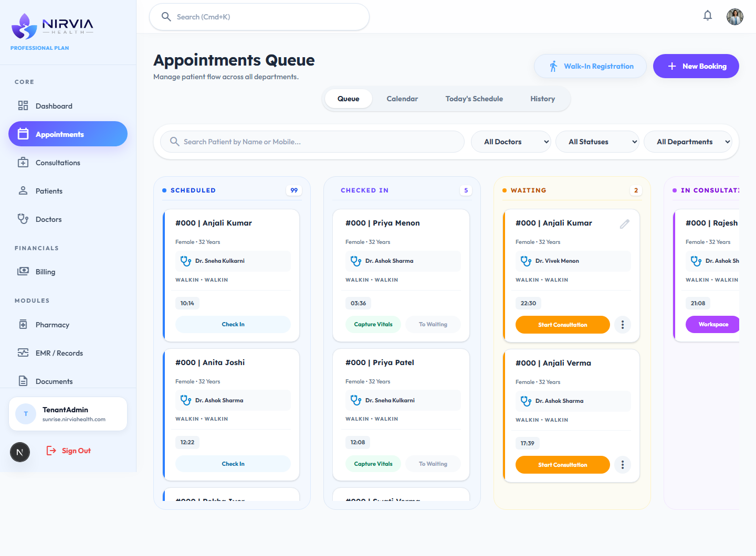Viewport: 756px width, 556px height.
Task: Open Doctors in sidebar
Action: [68, 219]
